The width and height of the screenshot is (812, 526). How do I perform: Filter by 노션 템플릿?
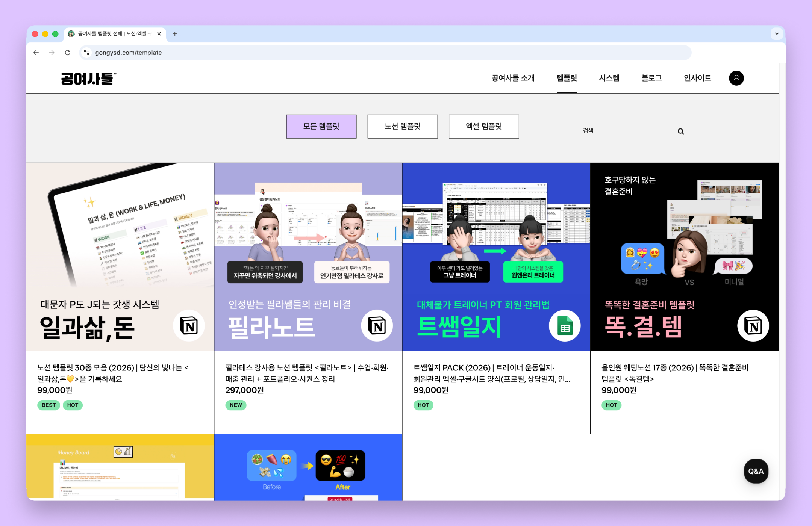click(x=402, y=126)
